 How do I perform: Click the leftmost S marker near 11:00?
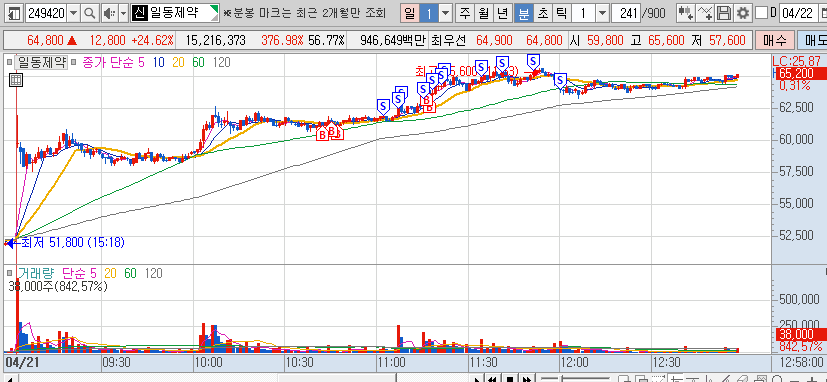point(383,106)
